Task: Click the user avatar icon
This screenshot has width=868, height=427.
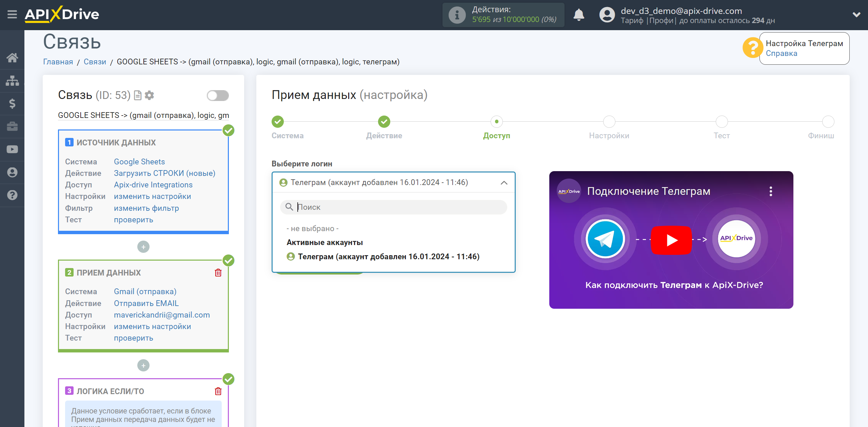Action: tap(607, 15)
